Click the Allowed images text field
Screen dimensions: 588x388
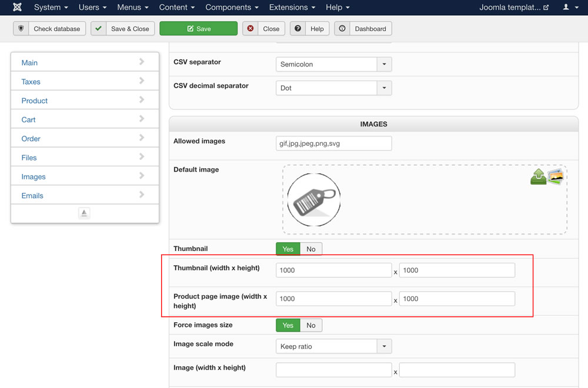[333, 143]
